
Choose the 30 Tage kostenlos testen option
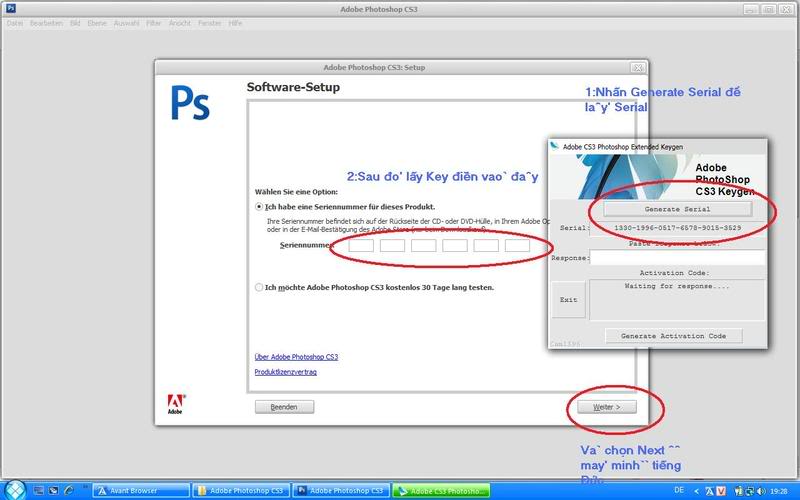click(259, 288)
